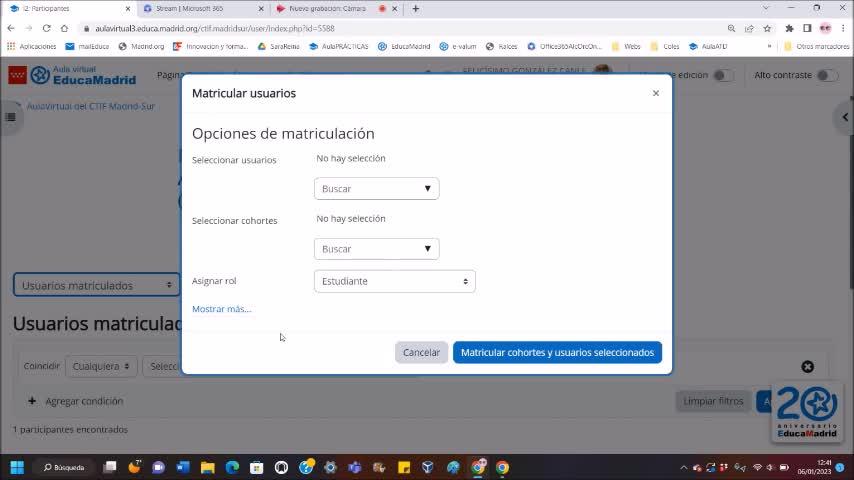The width and height of the screenshot is (854, 480).
Task: Open the Buscar dropdown for Seleccionar cohortes
Action: [x=376, y=249]
